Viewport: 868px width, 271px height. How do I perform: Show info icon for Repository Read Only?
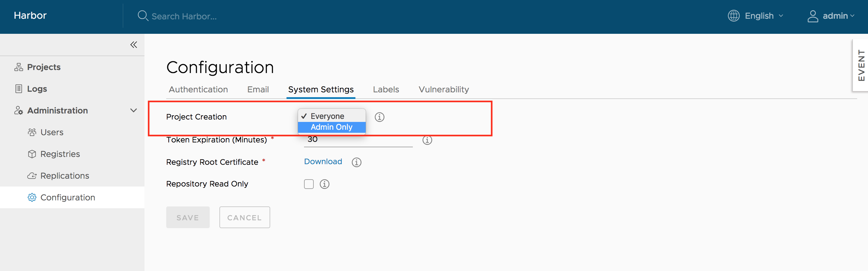pyautogui.click(x=324, y=184)
